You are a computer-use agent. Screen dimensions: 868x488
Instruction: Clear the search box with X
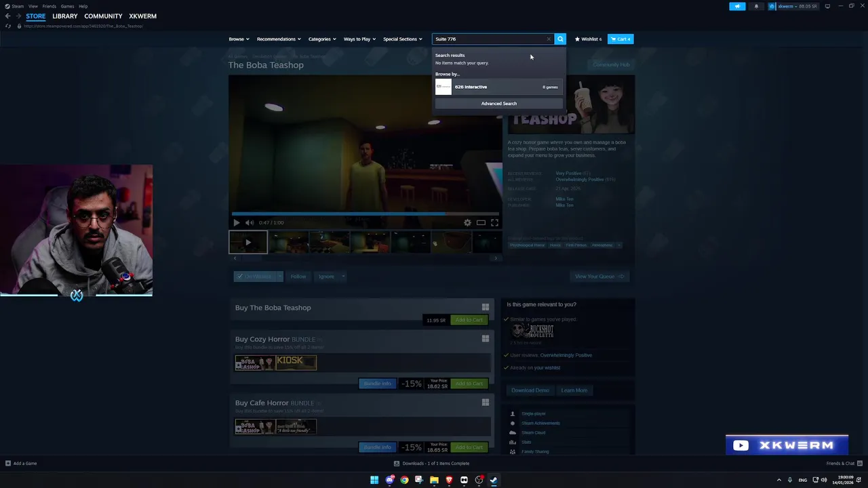pyautogui.click(x=549, y=39)
